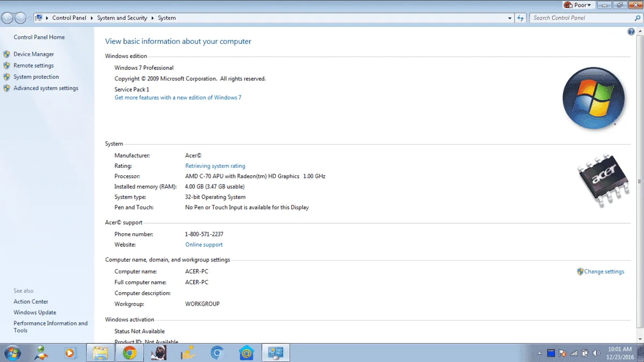Click the Windows Start orb
The width and height of the screenshot is (644, 362).
[x=12, y=352]
